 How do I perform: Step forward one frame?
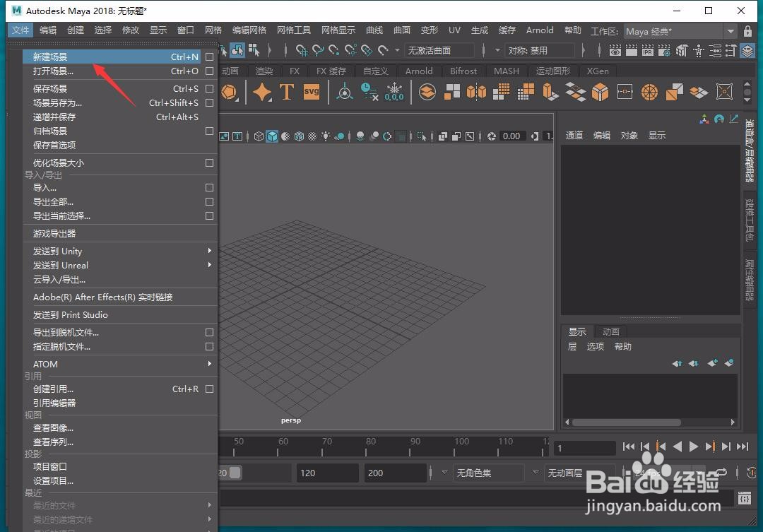(x=726, y=447)
